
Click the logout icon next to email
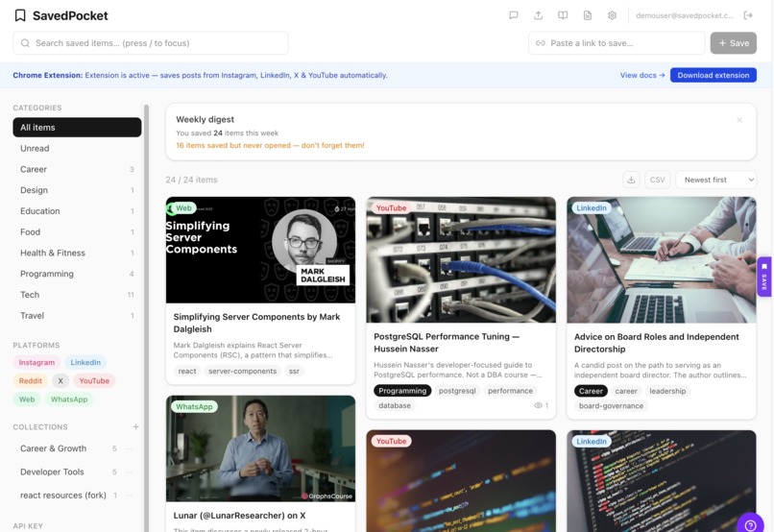click(x=748, y=15)
